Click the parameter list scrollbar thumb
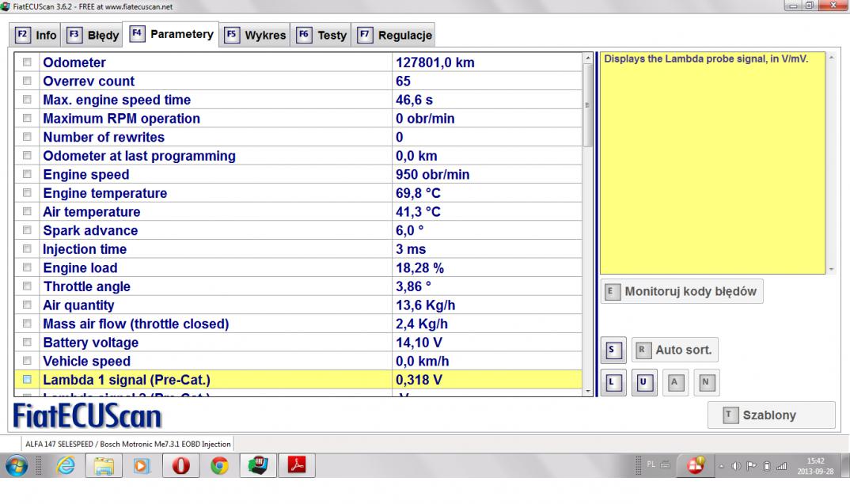This screenshot has width=850, height=504. (587, 105)
